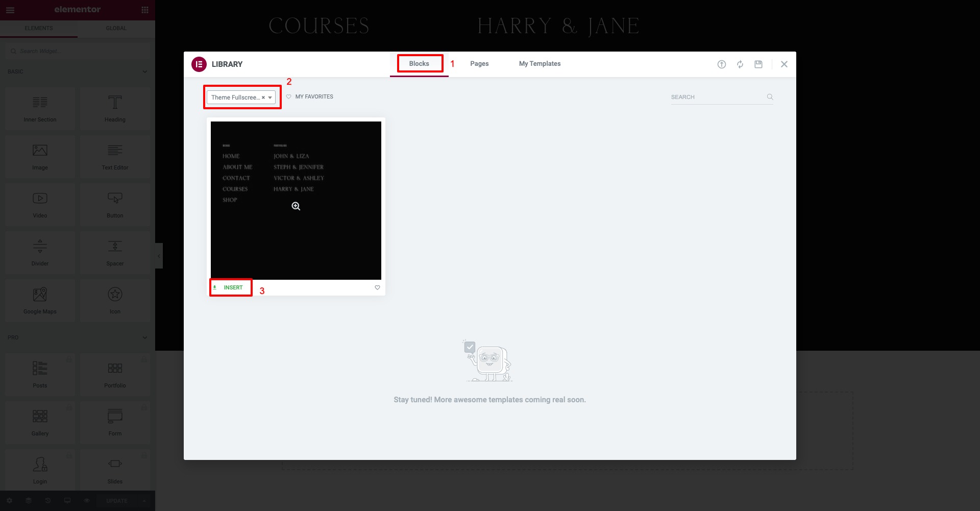
Task: Select the Spacer widget
Action: tap(115, 252)
